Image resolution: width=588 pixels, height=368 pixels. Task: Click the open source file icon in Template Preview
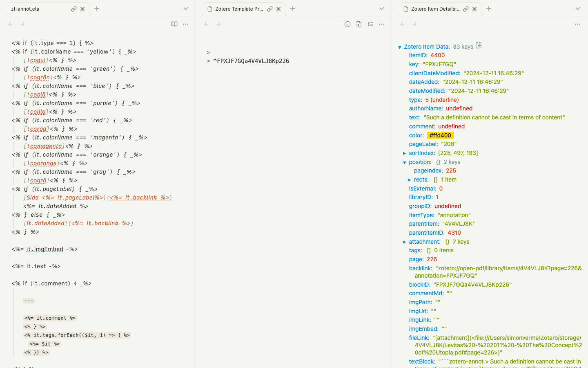tap(359, 24)
